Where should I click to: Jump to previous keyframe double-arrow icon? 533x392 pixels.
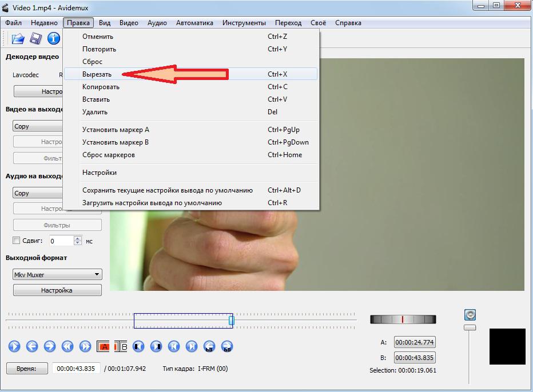pyautogui.click(x=67, y=346)
